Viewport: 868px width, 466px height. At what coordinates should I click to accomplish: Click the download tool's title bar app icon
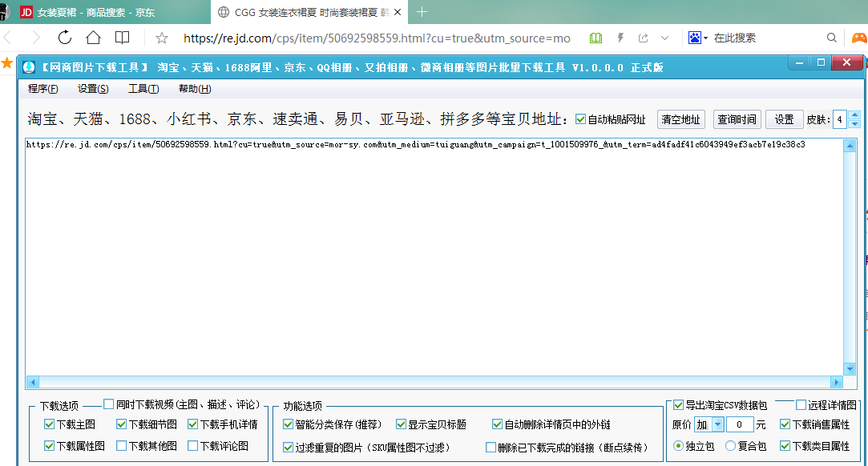(x=29, y=67)
